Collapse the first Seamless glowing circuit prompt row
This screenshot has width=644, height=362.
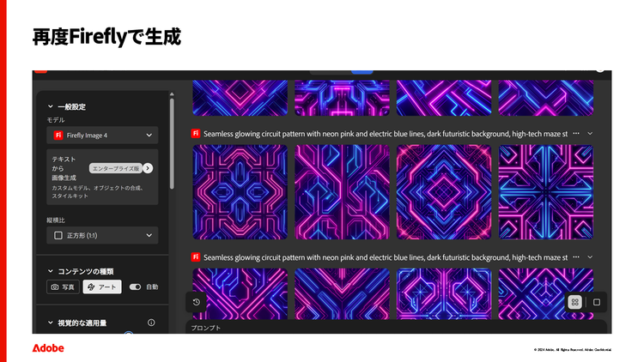(x=590, y=133)
